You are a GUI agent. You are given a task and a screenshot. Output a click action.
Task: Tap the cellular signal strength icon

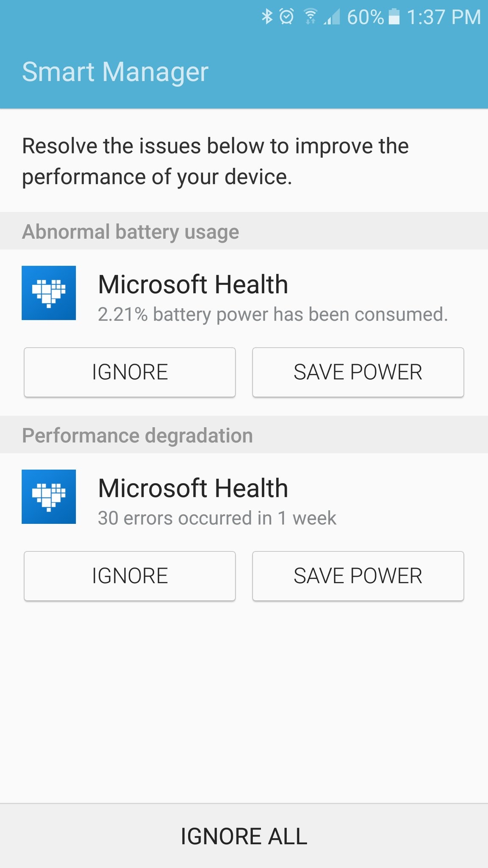pos(332,17)
